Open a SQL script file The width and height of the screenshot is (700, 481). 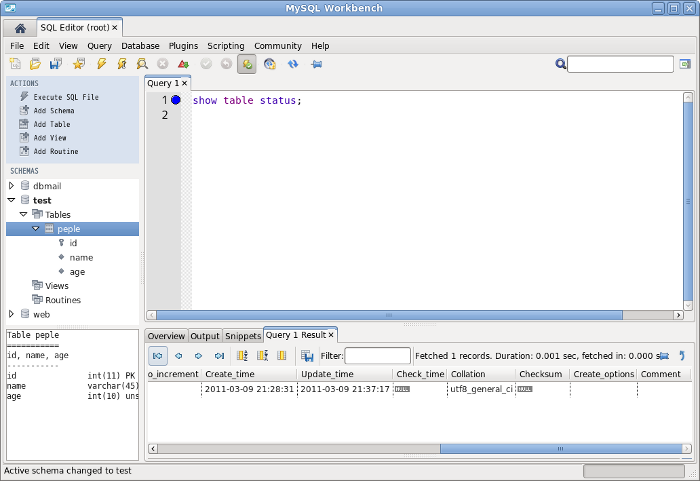click(x=35, y=64)
